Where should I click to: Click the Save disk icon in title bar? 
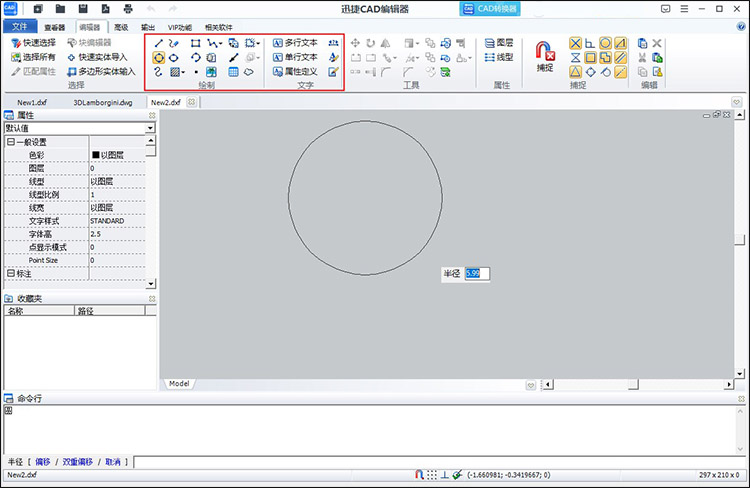[x=83, y=9]
